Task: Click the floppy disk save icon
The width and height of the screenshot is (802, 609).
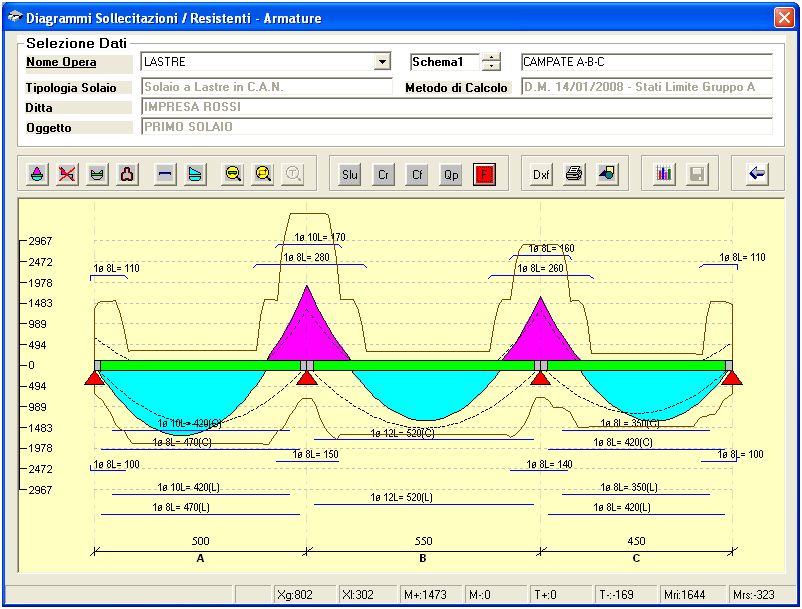Action: click(x=697, y=174)
